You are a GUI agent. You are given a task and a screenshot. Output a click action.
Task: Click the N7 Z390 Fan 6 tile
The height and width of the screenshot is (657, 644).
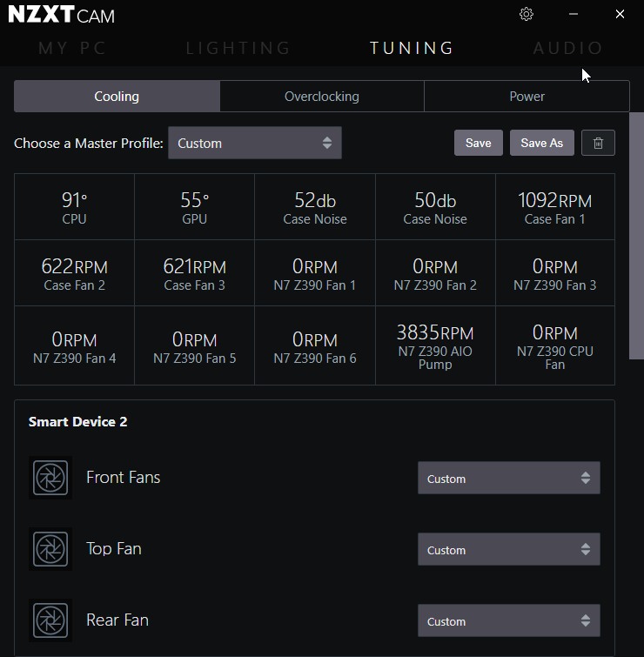(x=315, y=345)
